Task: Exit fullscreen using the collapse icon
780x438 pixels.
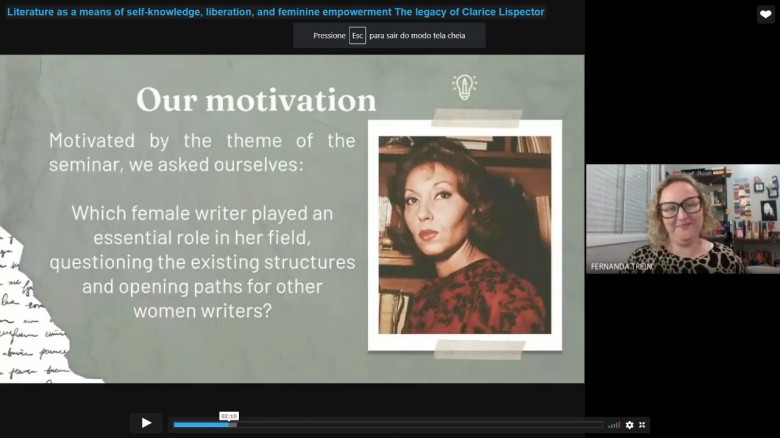Action: [642, 425]
